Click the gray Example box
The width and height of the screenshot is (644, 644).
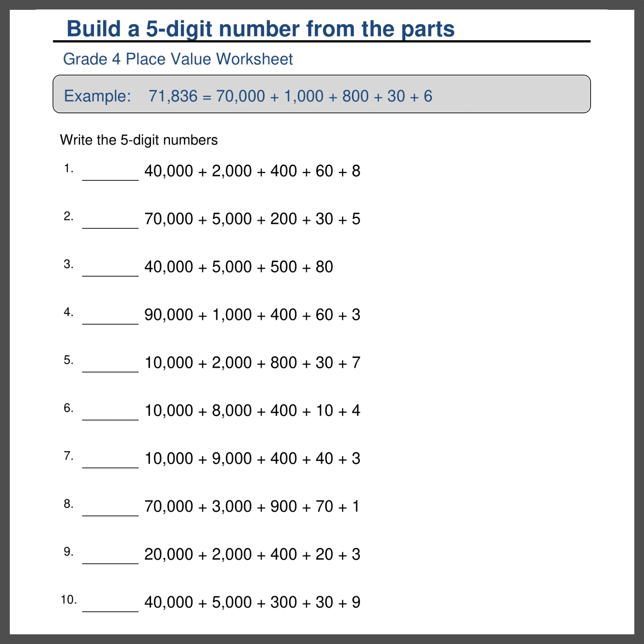321,94
